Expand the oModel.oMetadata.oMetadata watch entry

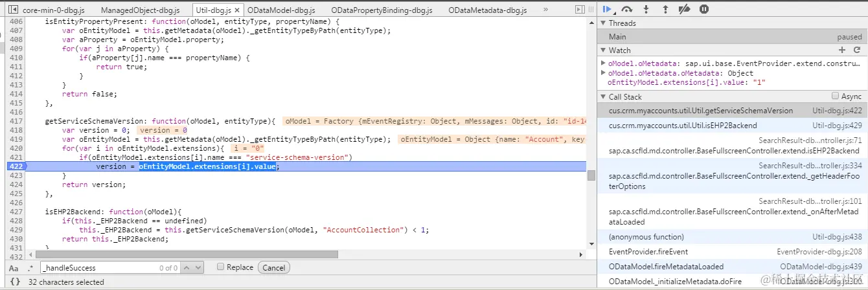[x=603, y=73]
